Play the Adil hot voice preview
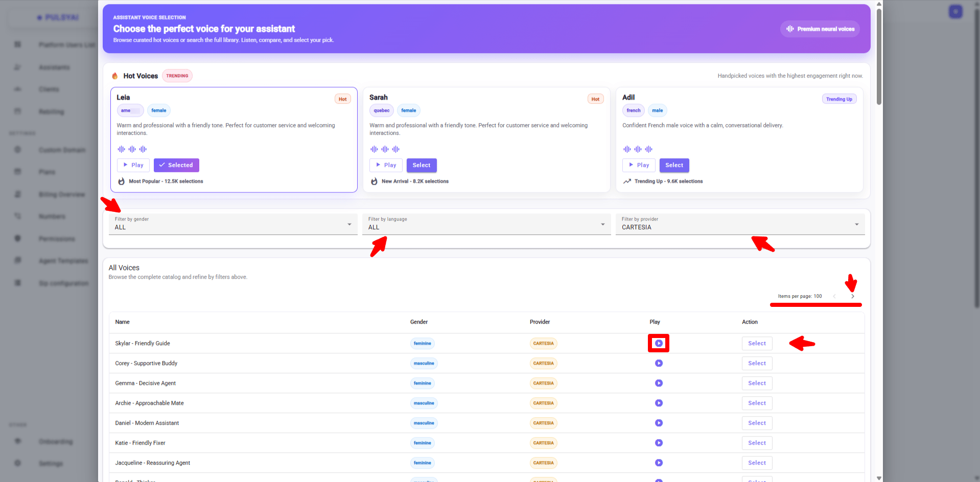Image resolution: width=980 pixels, height=482 pixels. (x=639, y=165)
